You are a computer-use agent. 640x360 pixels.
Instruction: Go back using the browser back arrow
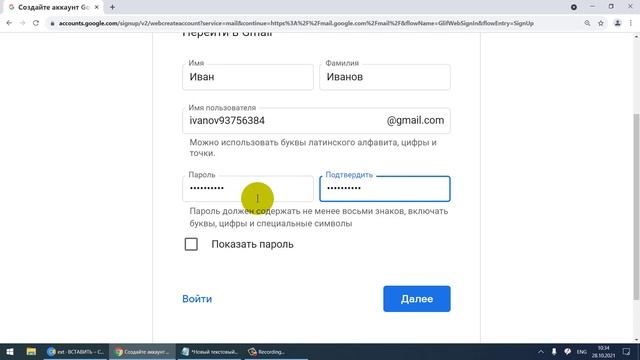click(9, 23)
